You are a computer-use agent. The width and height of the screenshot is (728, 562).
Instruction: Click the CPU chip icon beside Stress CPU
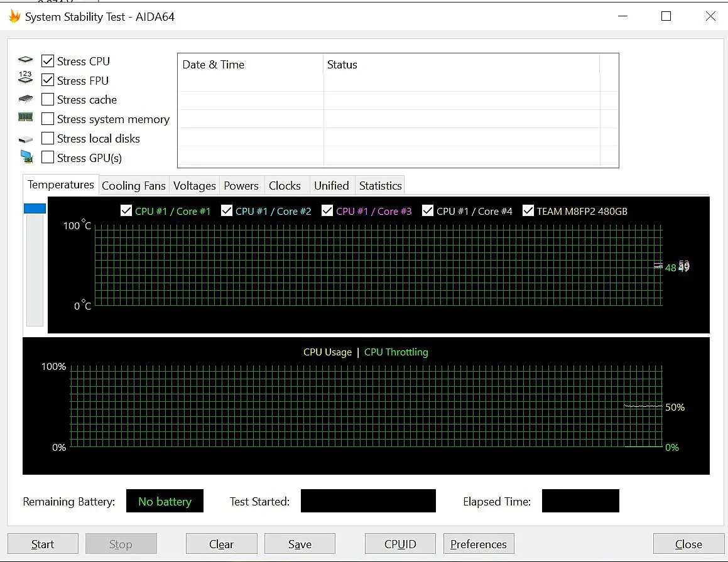(26, 60)
